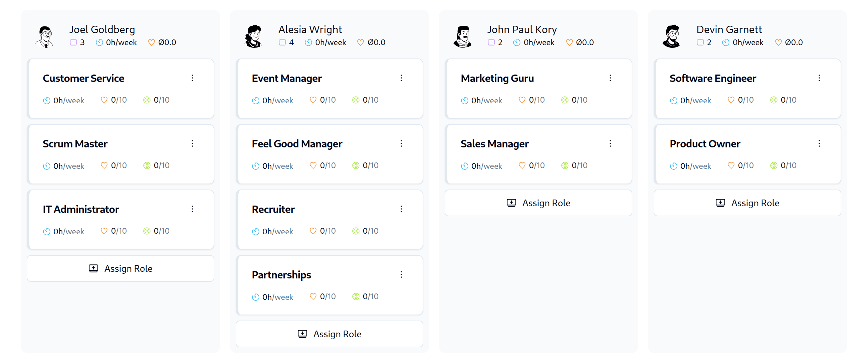The height and width of the screenshot is (363, 868).
Task: Click the Assign Role button under Devin Garnett
Action: pyautogui.click(x=748, y=203)
